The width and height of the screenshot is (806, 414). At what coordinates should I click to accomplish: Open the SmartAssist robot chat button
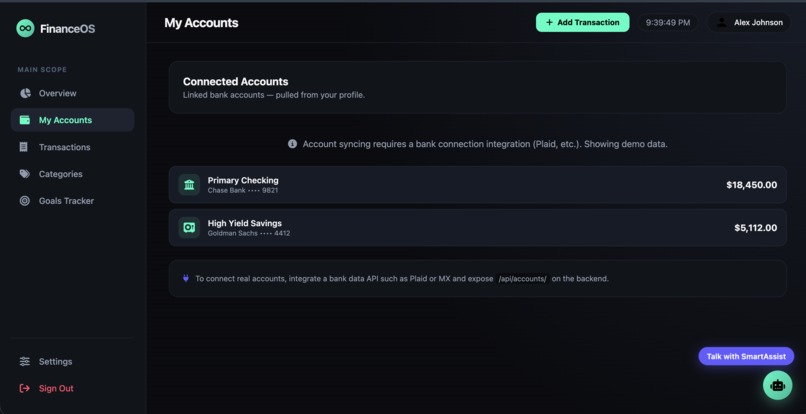click(x=777, y=385)
